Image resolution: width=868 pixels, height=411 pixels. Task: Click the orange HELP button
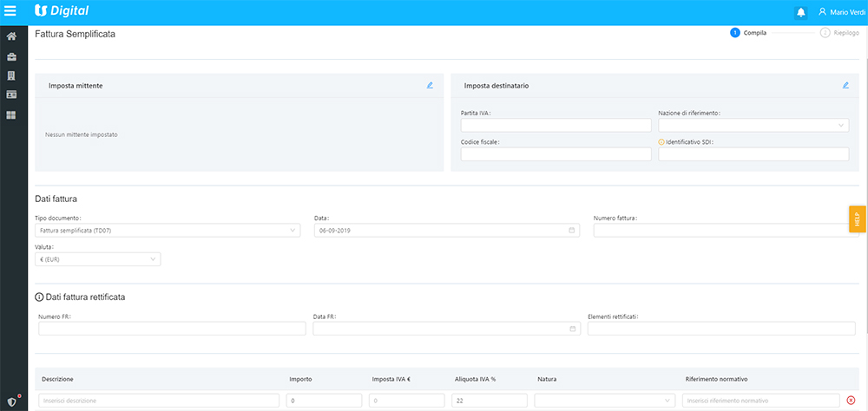pos(858,219)
